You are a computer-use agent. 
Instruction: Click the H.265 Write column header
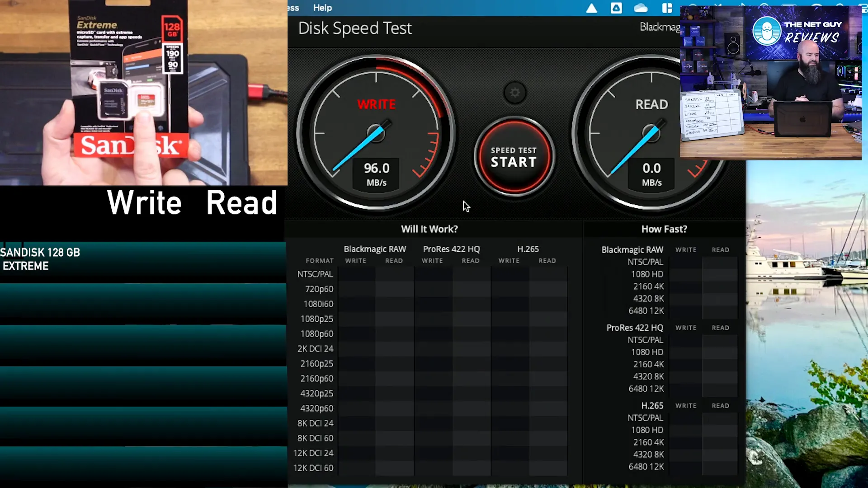[x=509, y=260]
